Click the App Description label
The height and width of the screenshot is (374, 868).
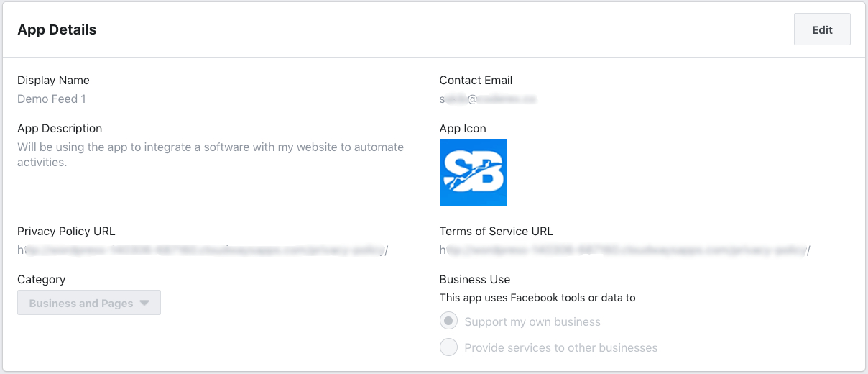coord(60,128)
